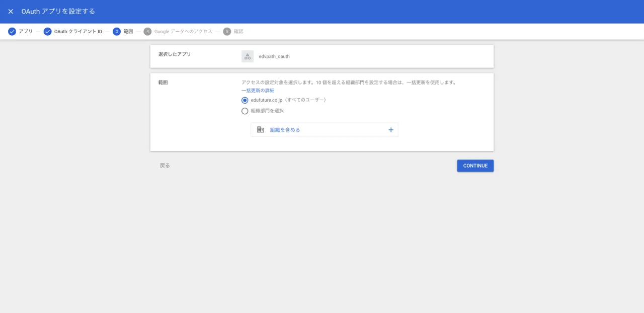Select step 3 範囲 in stepper

pos(123,31)
